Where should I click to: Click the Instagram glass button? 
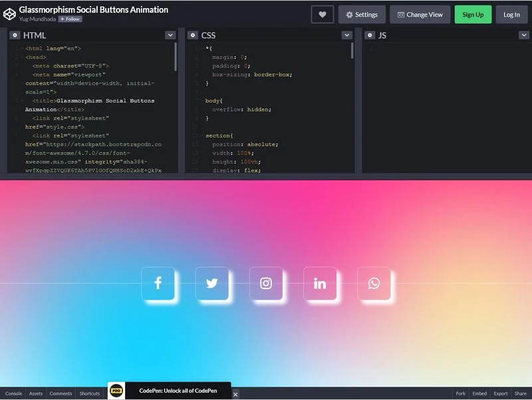266,283
